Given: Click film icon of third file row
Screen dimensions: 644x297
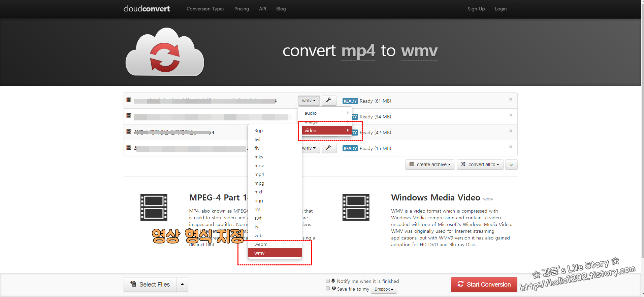Looking at the screenshot, I should [x=129, y=132].
